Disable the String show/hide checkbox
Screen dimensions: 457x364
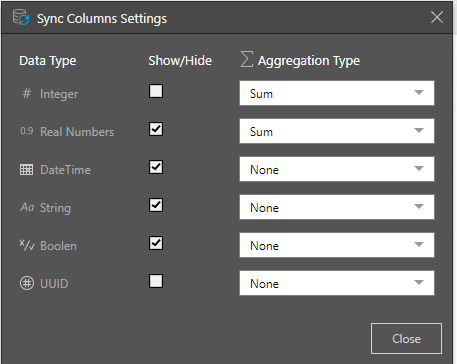pyautogui.click(x=156, y=205)
